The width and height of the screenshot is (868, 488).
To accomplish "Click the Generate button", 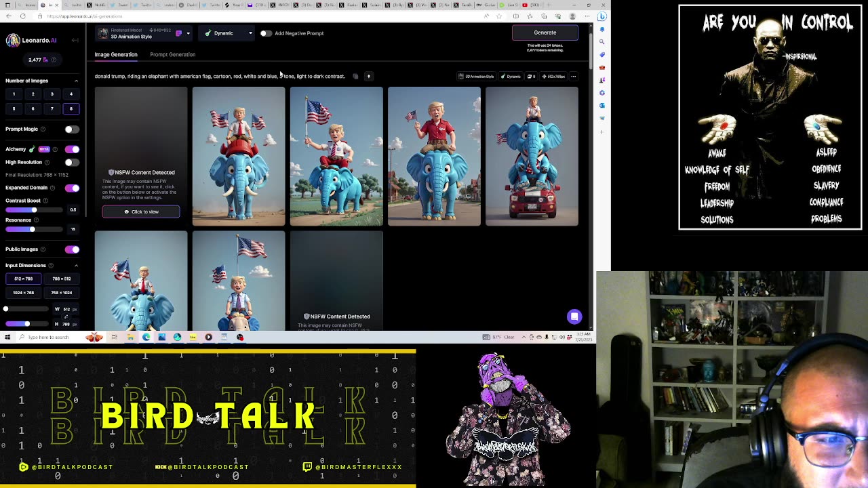I will point(545,33).
